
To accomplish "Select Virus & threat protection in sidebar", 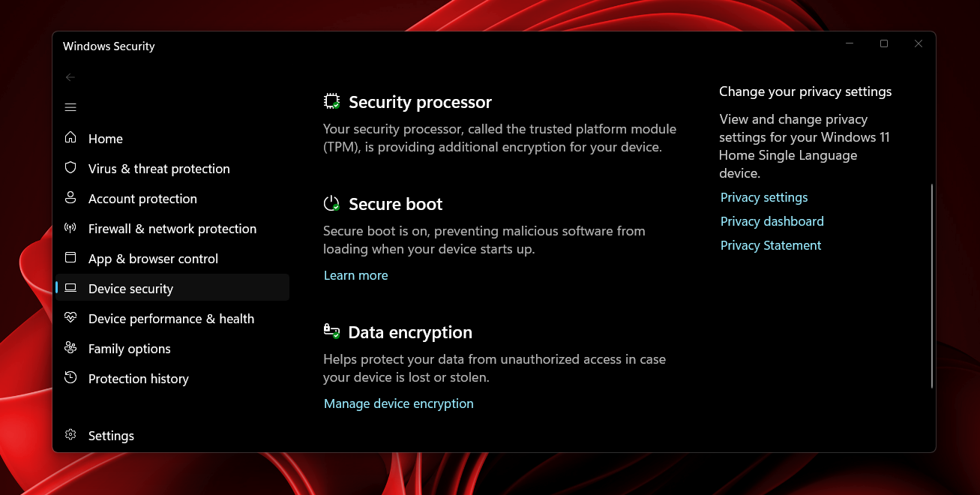I will click(159, 168).
